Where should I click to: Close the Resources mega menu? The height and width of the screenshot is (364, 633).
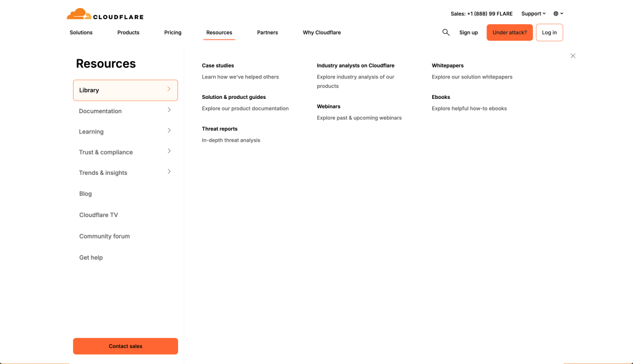(x=573, y=56)
